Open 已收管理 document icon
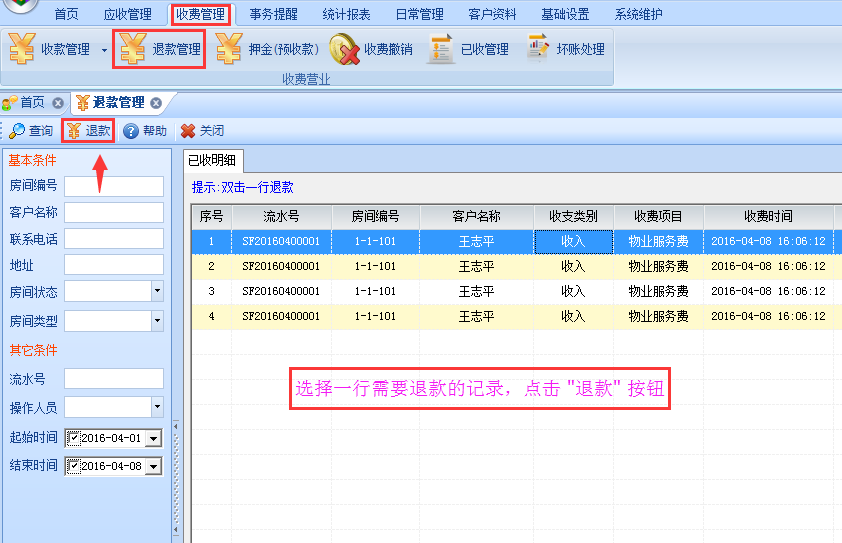842x543 pixels. tap(440, 49)
